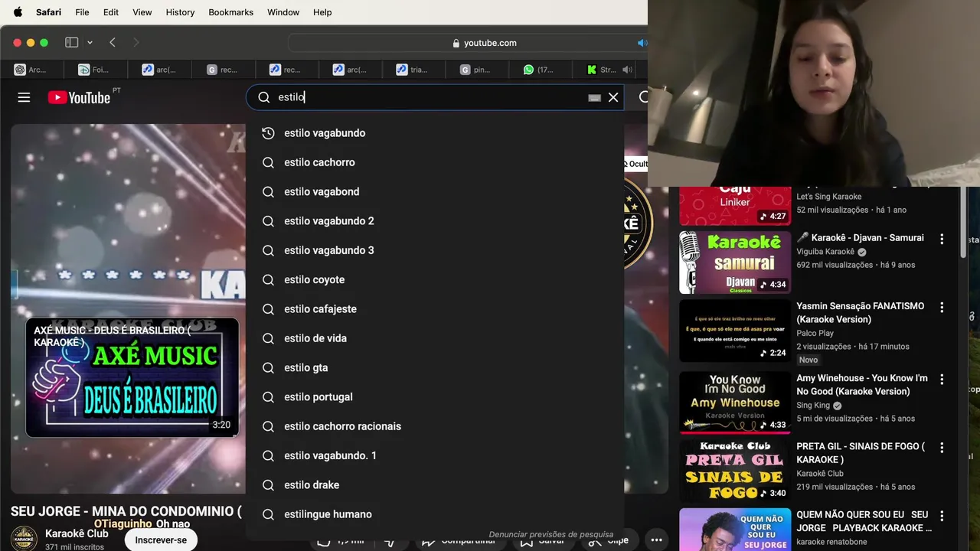Subscribe with the 'Inscrever-se' button
Viewport: 980px width, 551px height.
point(161,540)
